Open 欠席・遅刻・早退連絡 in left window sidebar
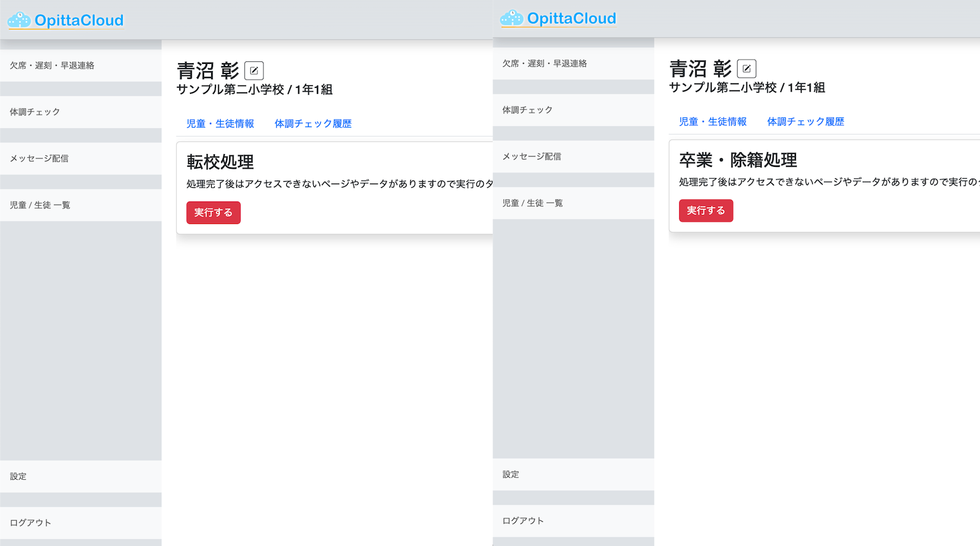This screenshot has width=980, height=546. (x=81, y=66)
